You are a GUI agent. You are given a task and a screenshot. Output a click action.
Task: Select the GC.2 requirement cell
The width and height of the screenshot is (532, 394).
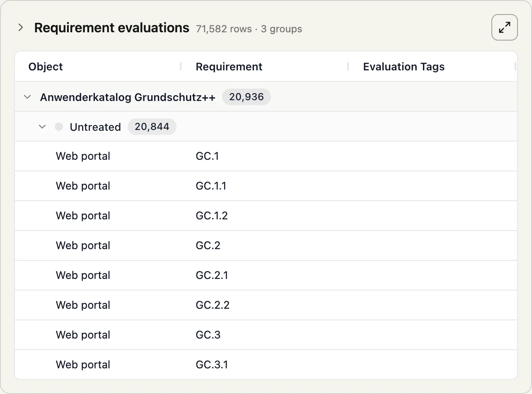click(208, 245)
